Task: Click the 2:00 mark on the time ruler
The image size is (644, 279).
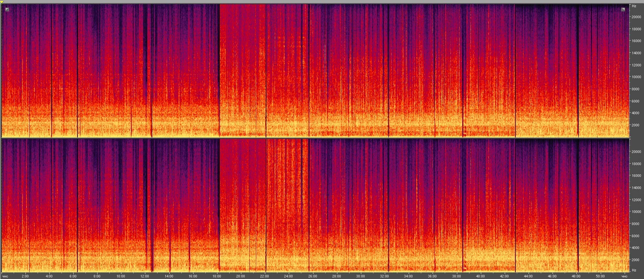Action: pyautogui.click(x=25, y=276)
